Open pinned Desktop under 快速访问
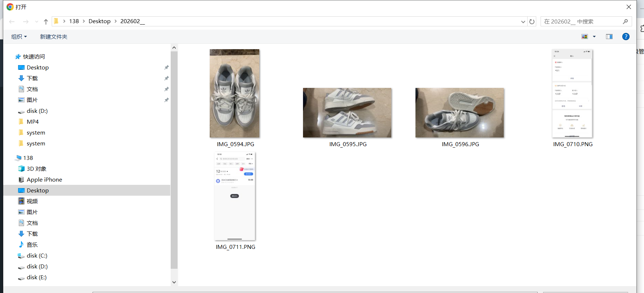Image resolution: width=644 pixels, height=293 pixels. point(33,68)
